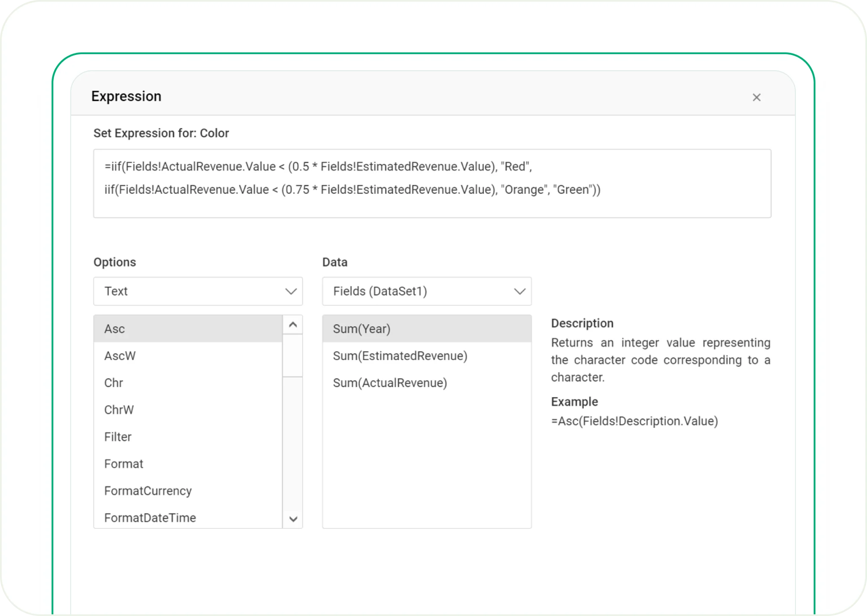Viewport: 867px width, 616px height.
Task: Close the Expression dialog
Action: (x=757, y=97)
